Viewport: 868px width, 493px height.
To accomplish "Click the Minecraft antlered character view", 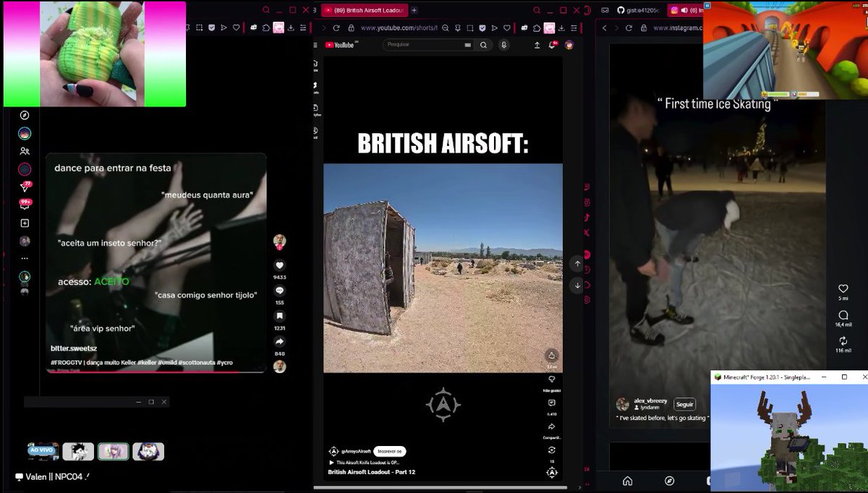I will point(789,438).
